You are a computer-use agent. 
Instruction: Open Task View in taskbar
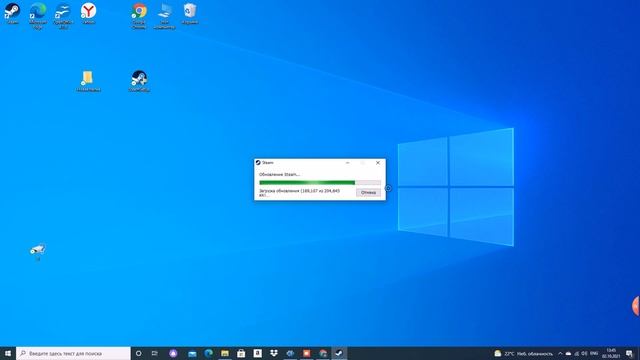(x=155, y=353)
